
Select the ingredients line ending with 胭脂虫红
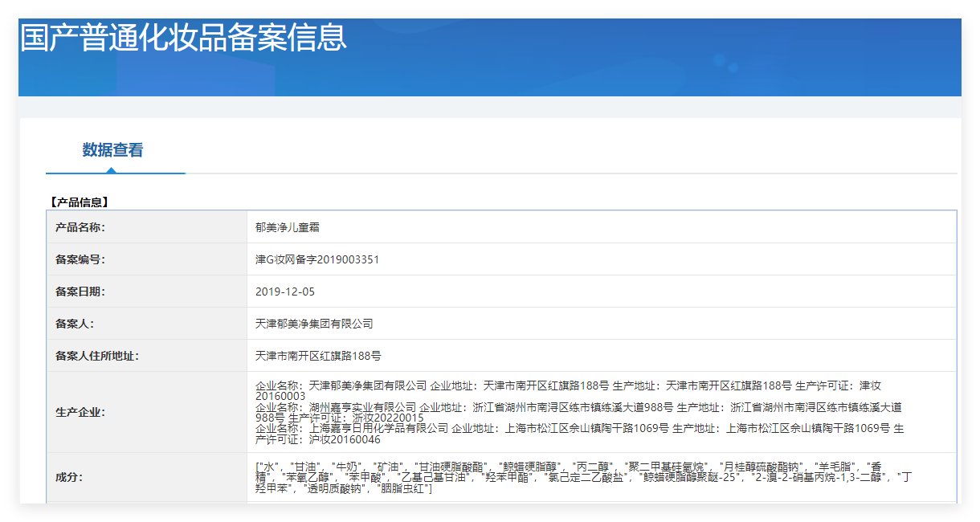[x=344, y=489]
